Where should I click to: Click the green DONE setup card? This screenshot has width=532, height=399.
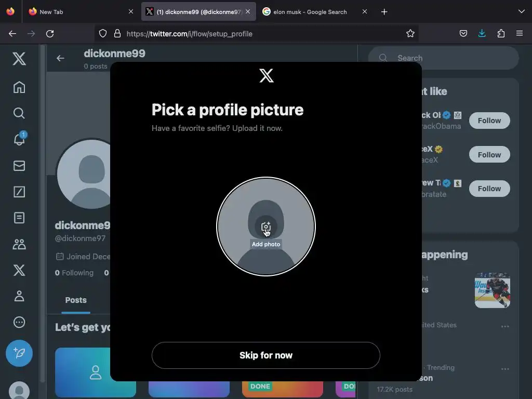point(282,389)
